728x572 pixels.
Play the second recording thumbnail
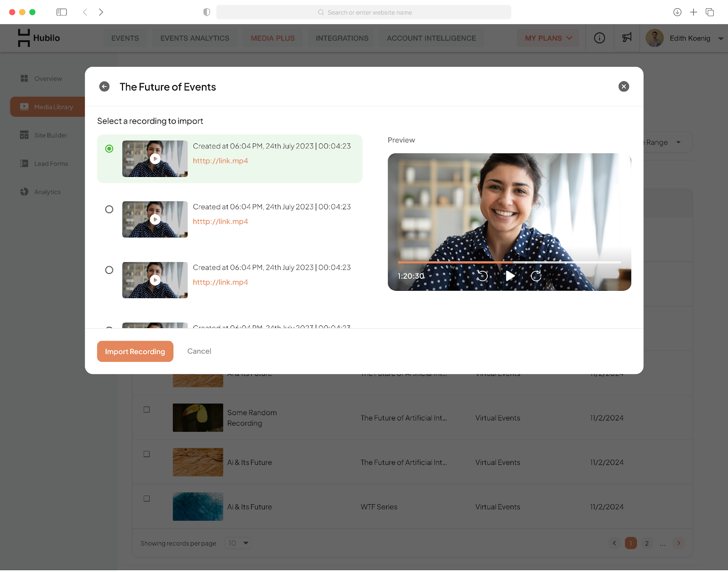click(155, 219)
